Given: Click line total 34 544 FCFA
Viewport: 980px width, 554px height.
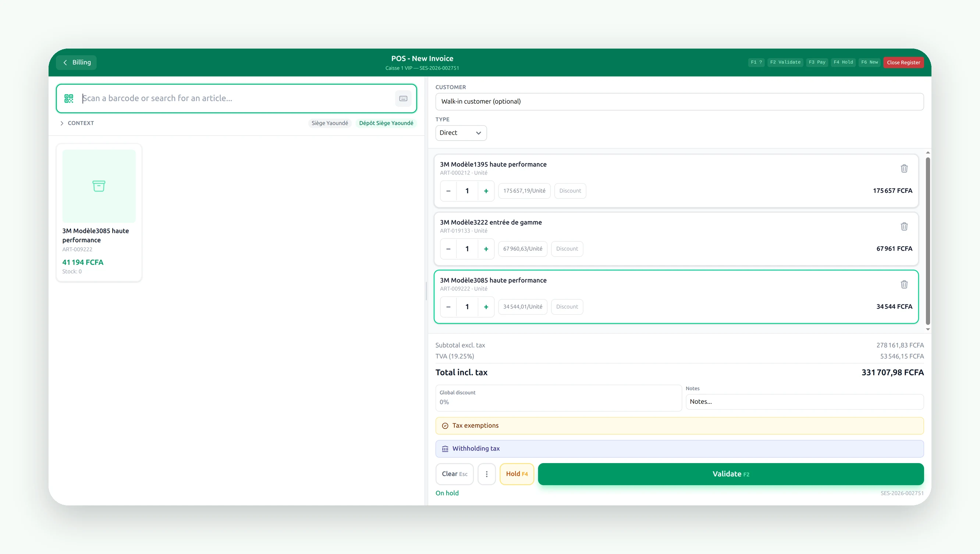Looking at the screenshot, I should click(894, 307).
